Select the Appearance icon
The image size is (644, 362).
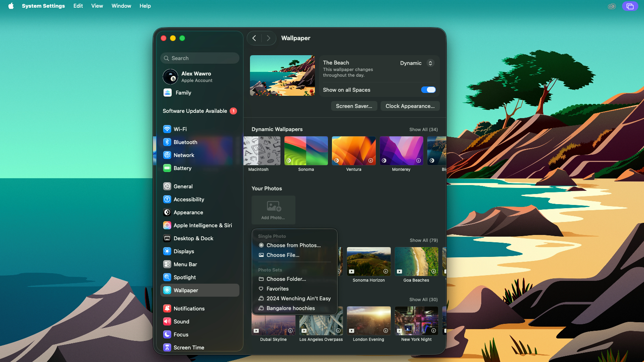pyautogui.click(x=167, y=212)
